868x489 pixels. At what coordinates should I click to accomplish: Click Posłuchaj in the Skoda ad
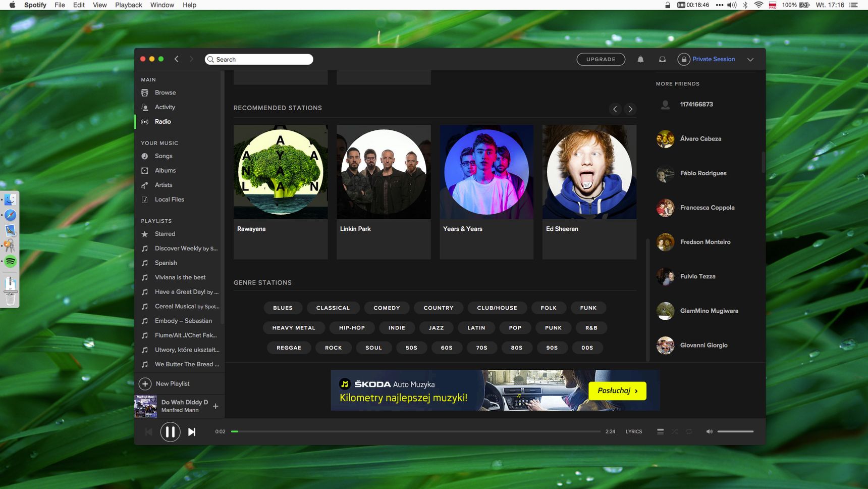[x=617, y=391]
